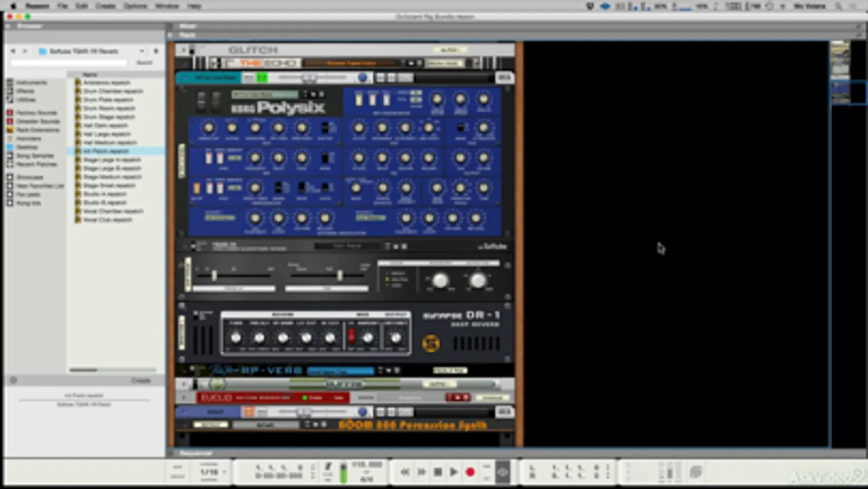868x489 pixels.
Task: Go back in the browser panel
Action: 13,51
